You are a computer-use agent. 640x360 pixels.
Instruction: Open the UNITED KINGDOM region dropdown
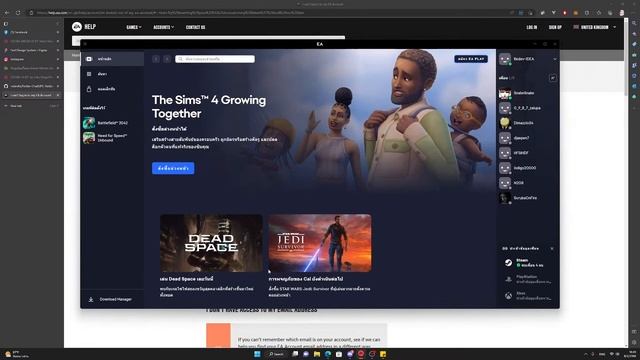coord(595,27)
